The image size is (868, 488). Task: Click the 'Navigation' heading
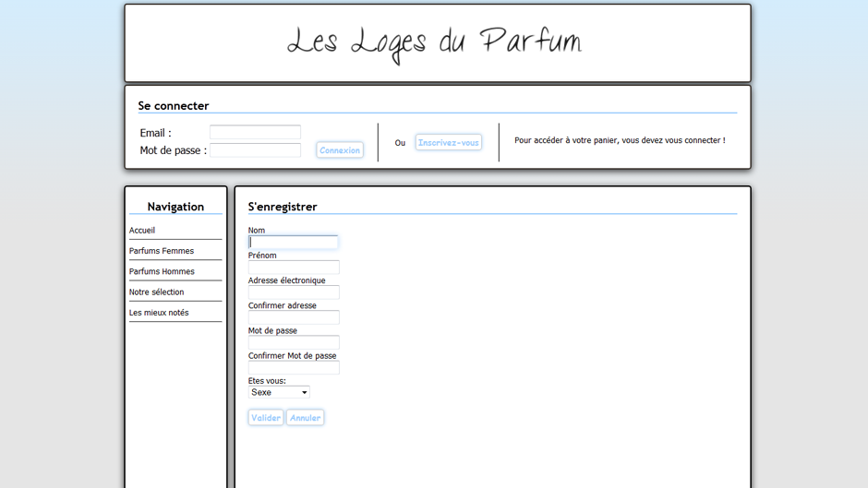coord(175,207)
